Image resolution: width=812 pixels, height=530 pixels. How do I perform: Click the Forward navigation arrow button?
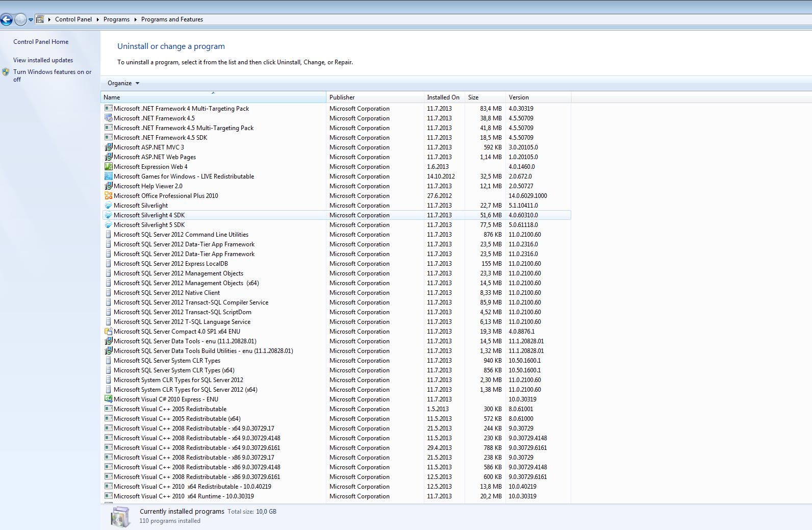coord(20,19)
